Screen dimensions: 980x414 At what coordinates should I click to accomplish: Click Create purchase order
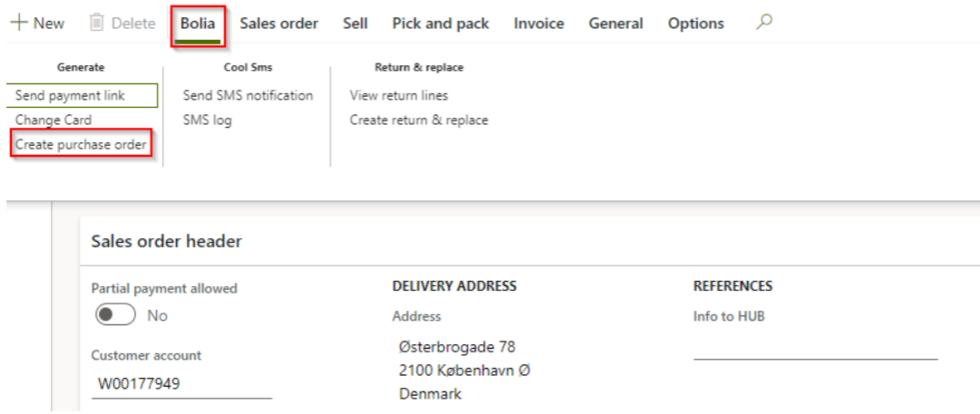coord(81,145)
